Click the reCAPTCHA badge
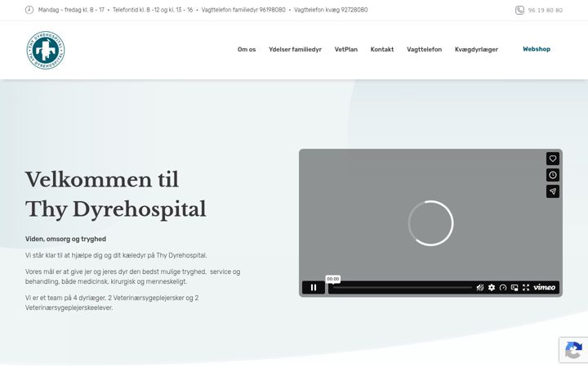This screenshot has width=588, height=368. pos(573,350)
